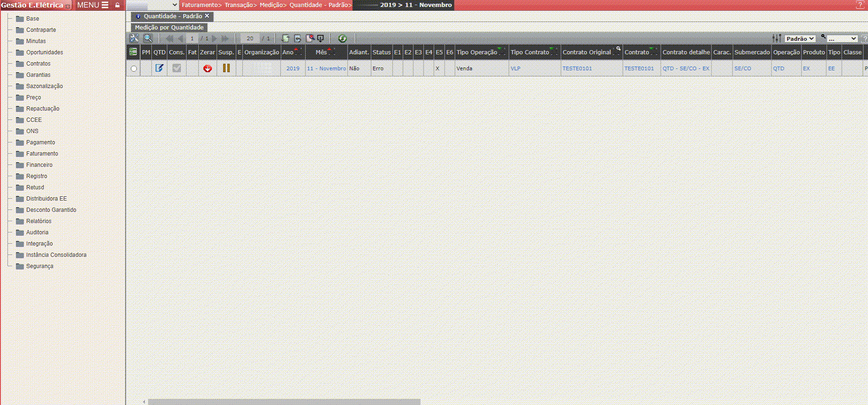Screen dimensions: 868x405
Task: Open the Padrão layout dropdown
Action: point(800,38)
